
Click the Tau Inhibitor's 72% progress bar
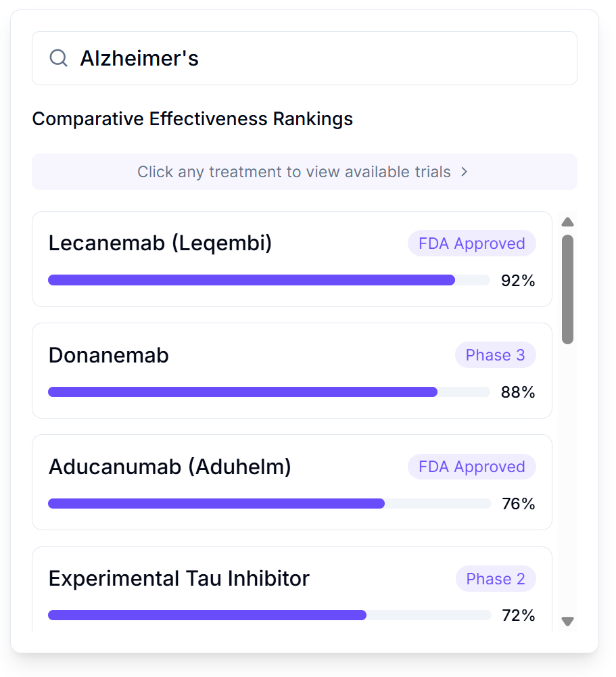point(268,615)
